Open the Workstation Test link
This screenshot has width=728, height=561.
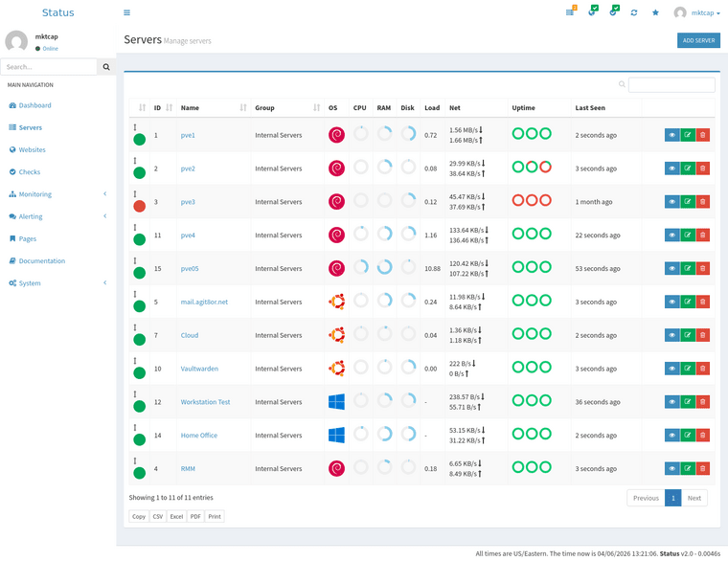[205, 402]
